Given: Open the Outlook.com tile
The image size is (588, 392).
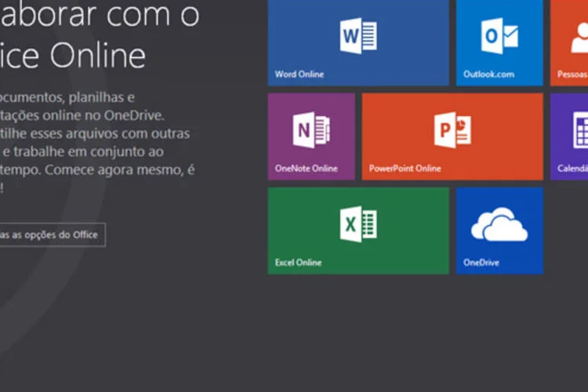Looking at the screenshot, I should click(x=499, y=43).
